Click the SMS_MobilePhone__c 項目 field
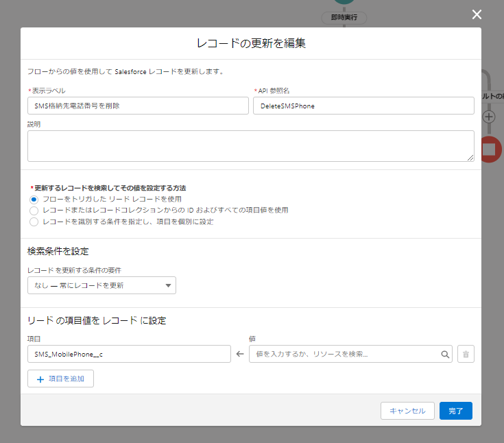Image resolution: width=504 pixels, height=443 pixels. (129, 354)
